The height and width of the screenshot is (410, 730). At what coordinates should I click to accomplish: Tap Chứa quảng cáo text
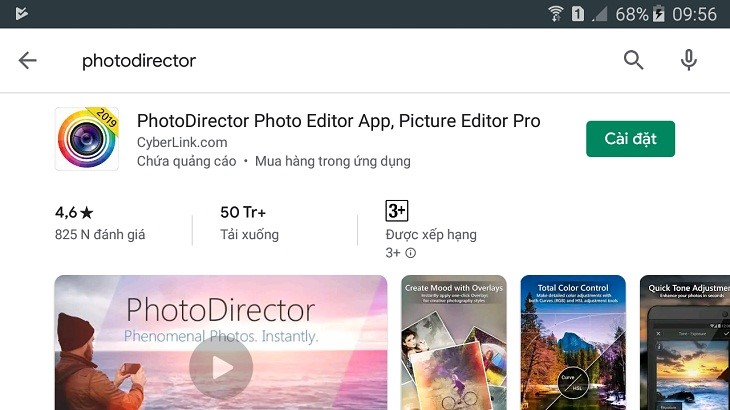pos(187,161)
